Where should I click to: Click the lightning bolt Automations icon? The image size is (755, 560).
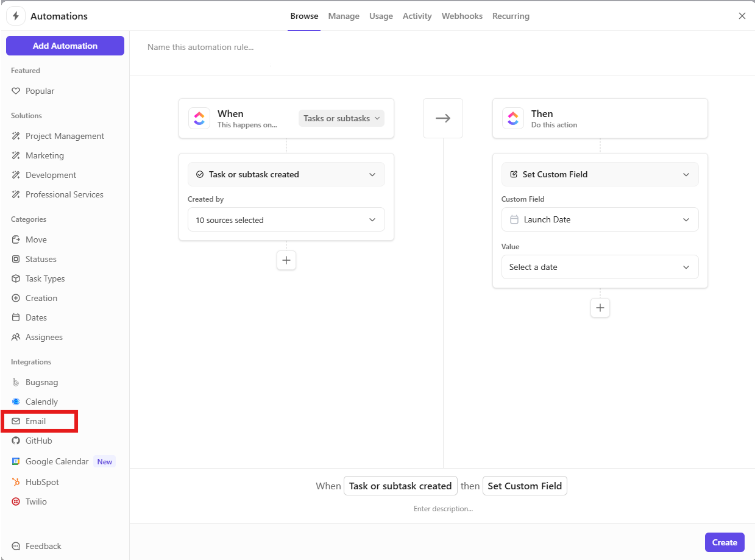tap(16, 16)
